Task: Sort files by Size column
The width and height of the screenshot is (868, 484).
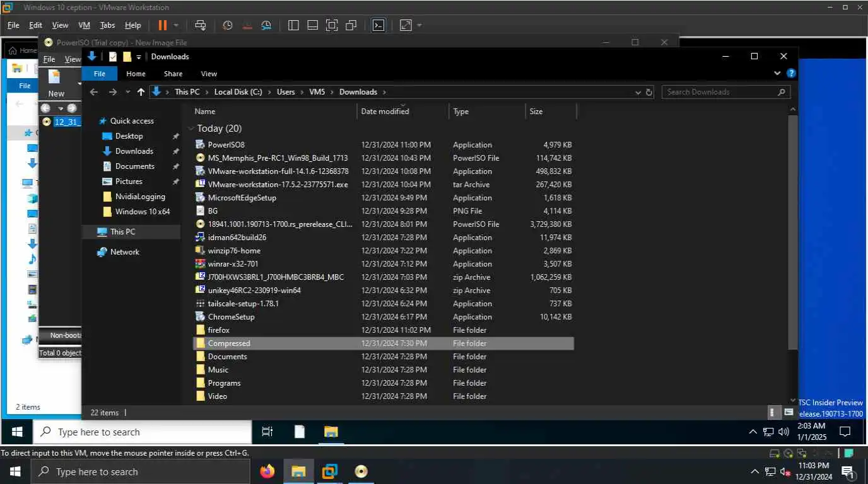Action: pyautogui.click(x=551, y=112)
